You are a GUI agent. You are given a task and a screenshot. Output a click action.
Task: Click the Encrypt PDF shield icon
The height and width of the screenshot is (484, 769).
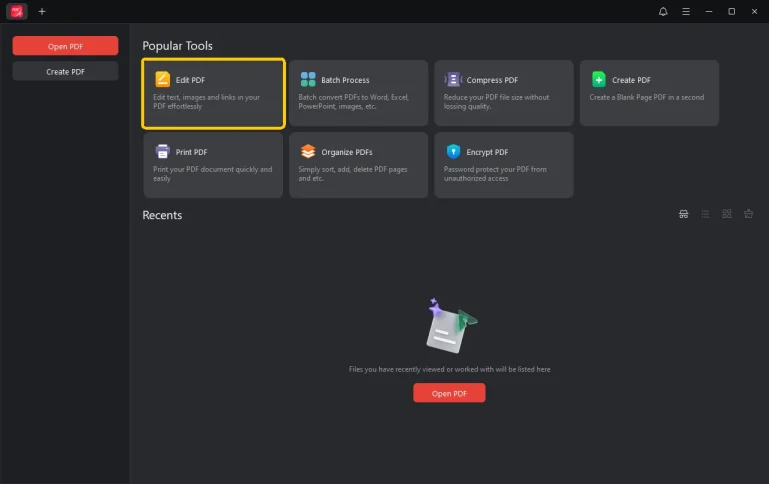[x=453, y=152]
